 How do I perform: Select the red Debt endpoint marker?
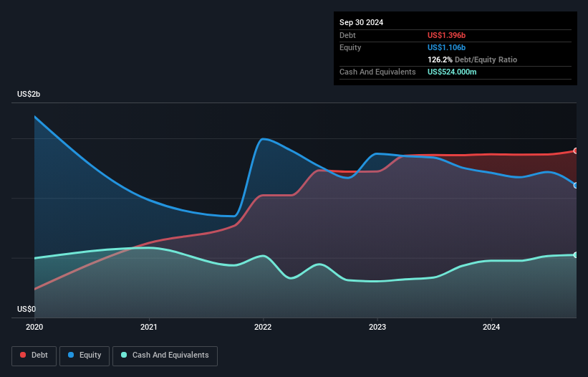576,151
